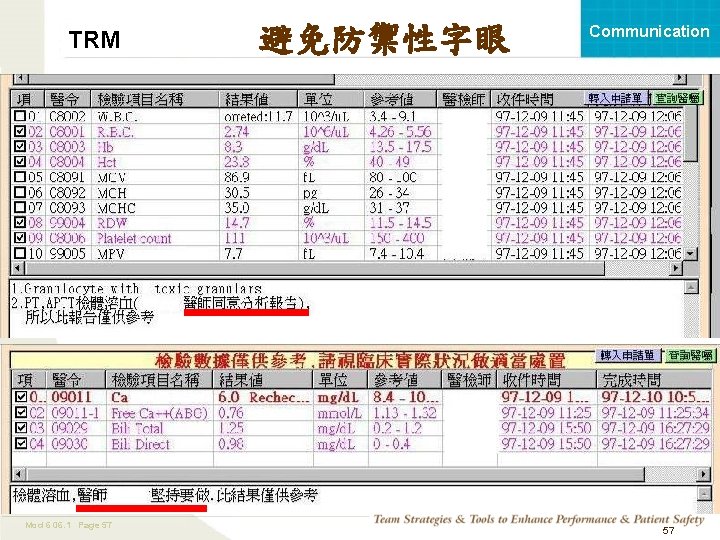
Task: Toggle the checkbox for W.B.C. row 01
Action: [x=20, y=116]
